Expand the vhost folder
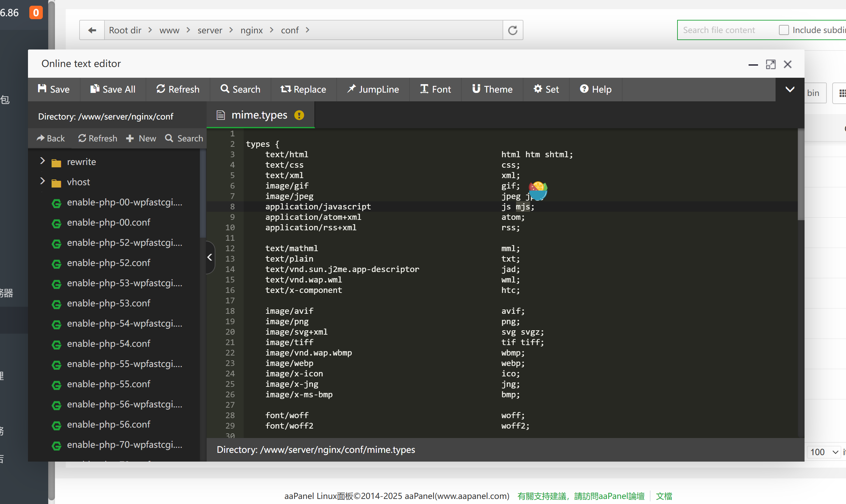 click(42, 181)
